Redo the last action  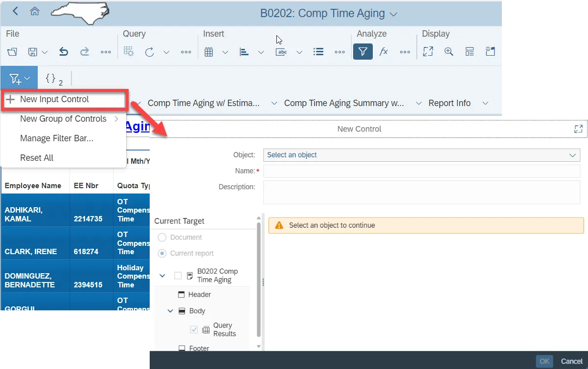(x=84, y=52)
